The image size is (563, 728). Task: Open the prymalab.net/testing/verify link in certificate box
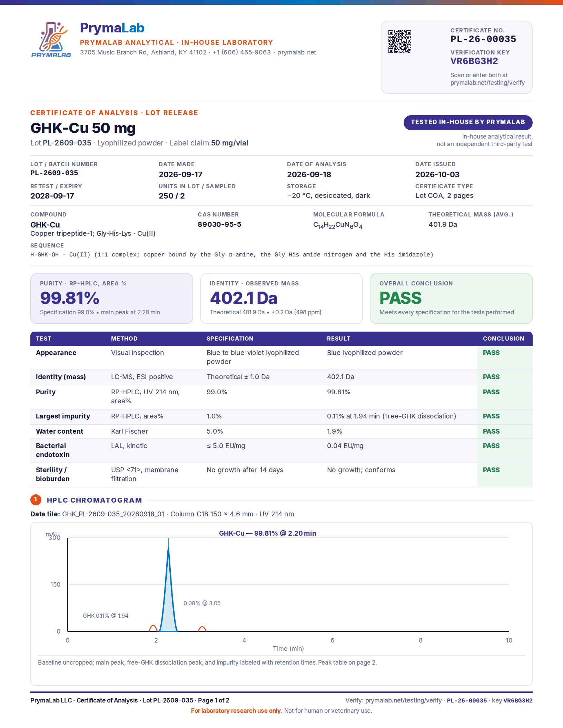click(x=487, y=83)
